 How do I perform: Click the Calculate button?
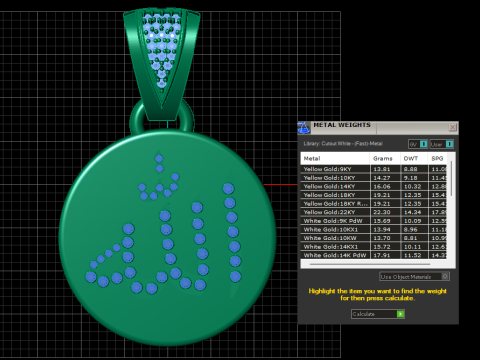tap(378, 314)
